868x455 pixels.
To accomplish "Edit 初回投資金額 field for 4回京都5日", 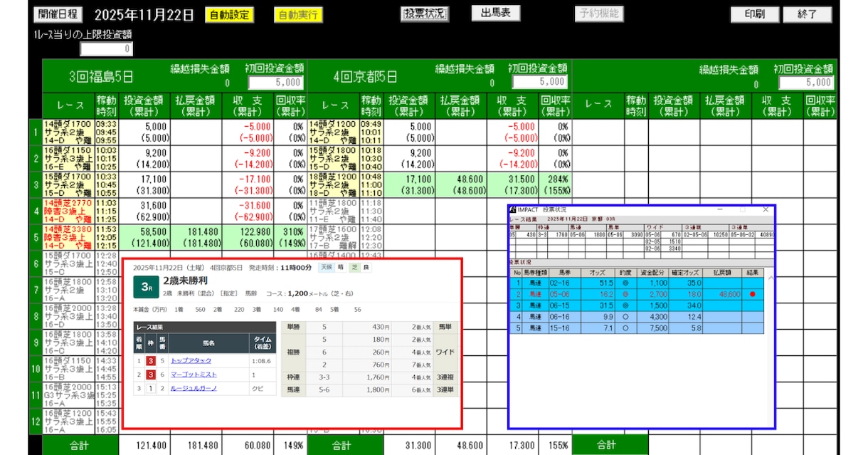I will (540, 82).
